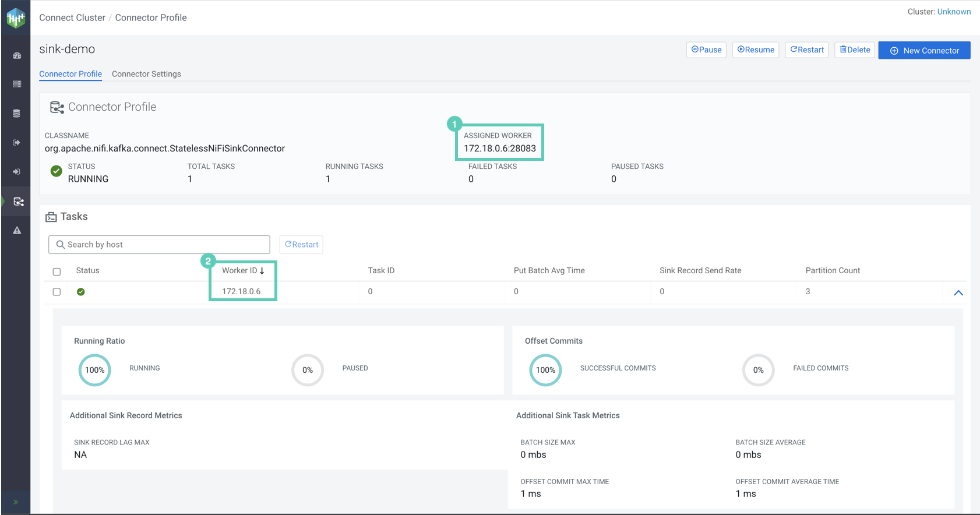Open the Overview dashboard sidebar icon

pyautogui.click(x=16, y=55)
